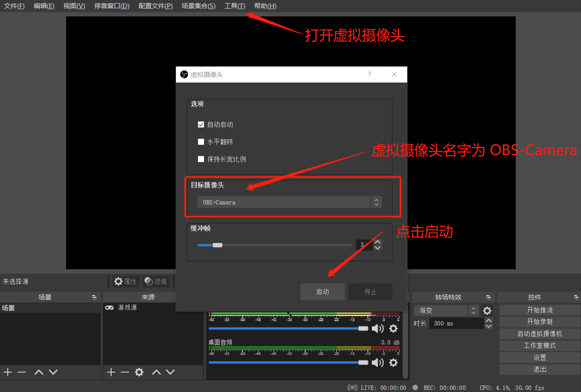This screenshot has height=392, width=581.
Task: Open desktop audio settings gear
Action: coord(393,363)
